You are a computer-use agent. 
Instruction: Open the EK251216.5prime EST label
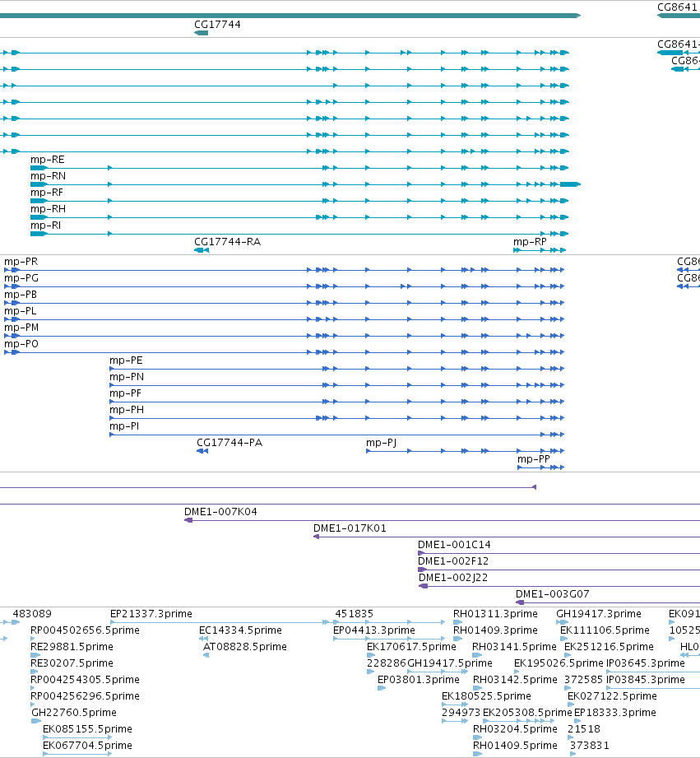(610, 646)
